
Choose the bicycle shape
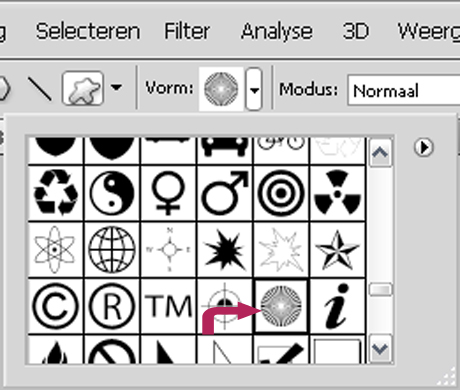(x=281, y=150)
